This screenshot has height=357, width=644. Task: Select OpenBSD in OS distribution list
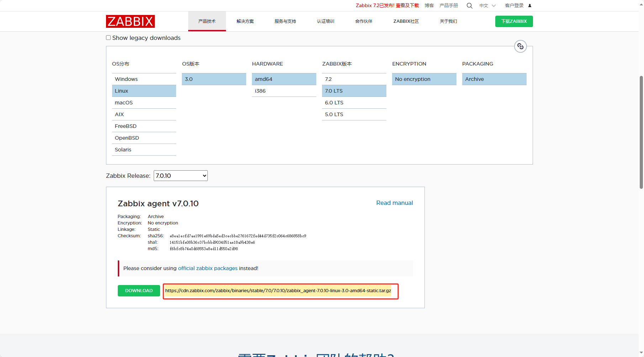[x=144, y=138]
